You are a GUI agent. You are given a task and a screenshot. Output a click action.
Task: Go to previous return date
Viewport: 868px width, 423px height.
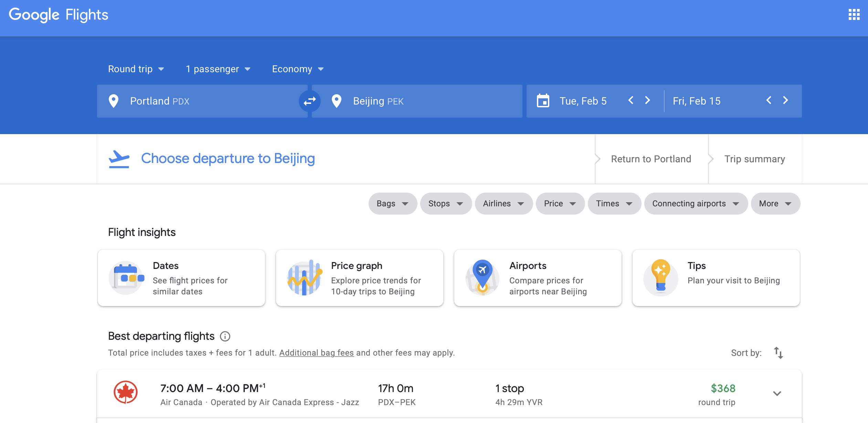[x=769, y=100]
